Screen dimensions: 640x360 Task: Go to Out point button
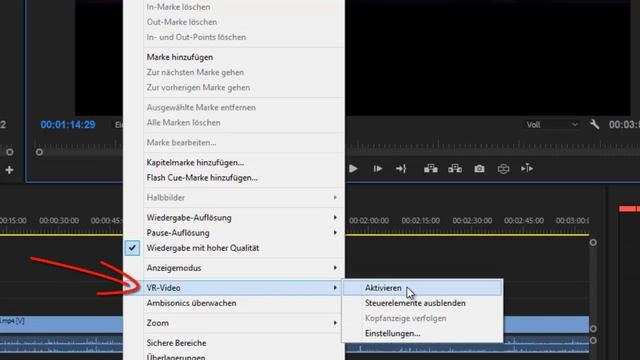tap(401, 169)
